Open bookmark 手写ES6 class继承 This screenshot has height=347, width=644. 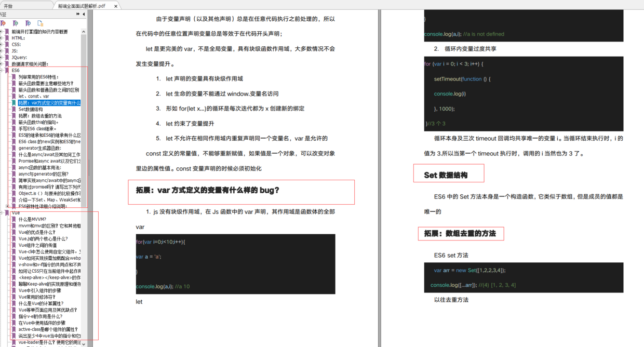37,129
